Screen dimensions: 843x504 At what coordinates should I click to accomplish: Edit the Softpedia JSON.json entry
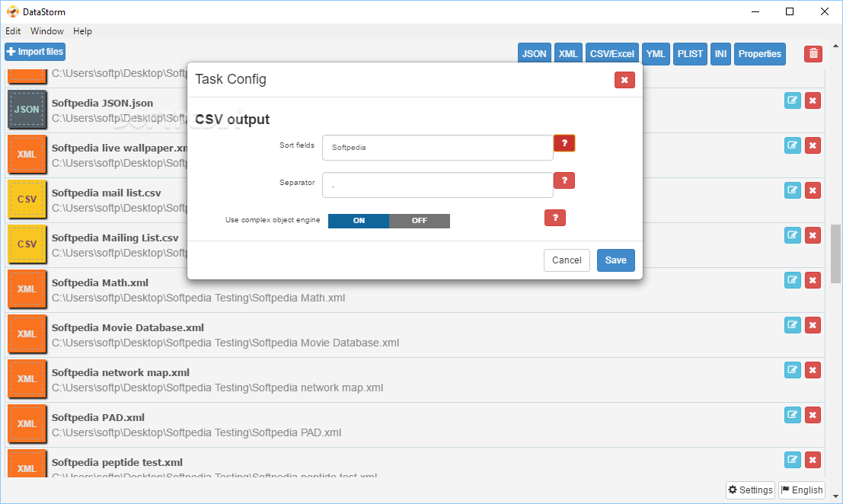(x=793, y=100)
